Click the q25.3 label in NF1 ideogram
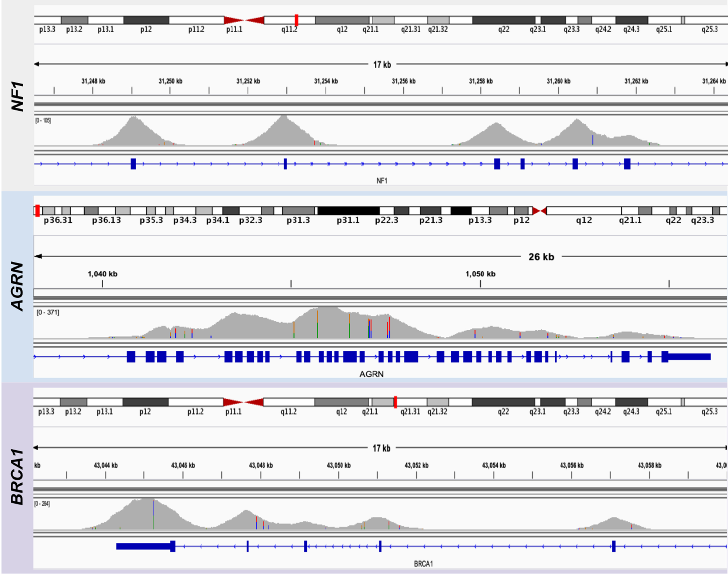The image size is (728, 575). coord(710,29)
